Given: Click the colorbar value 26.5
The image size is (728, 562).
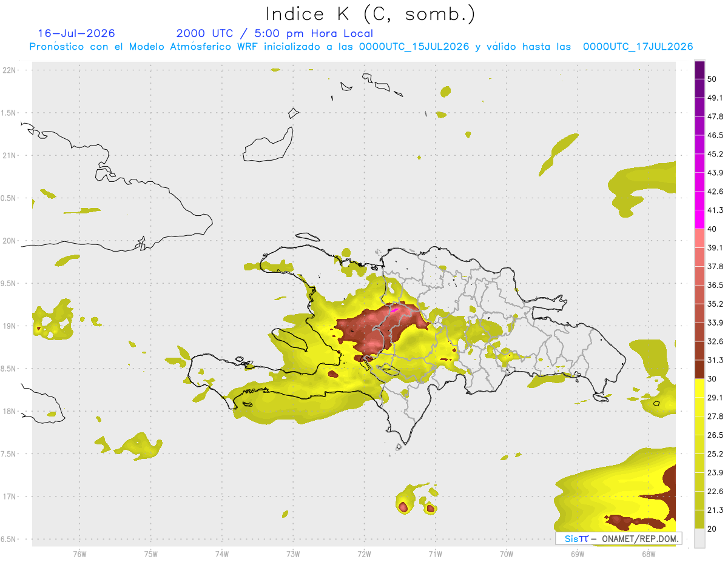Looking at the screenshot, I should [715, 435].
